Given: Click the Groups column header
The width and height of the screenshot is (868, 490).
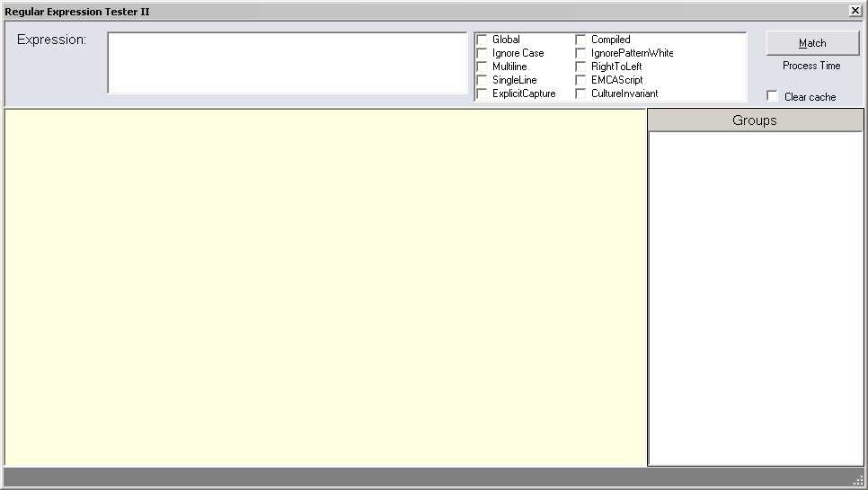Looking at the screenshot, I should [755, 120].
